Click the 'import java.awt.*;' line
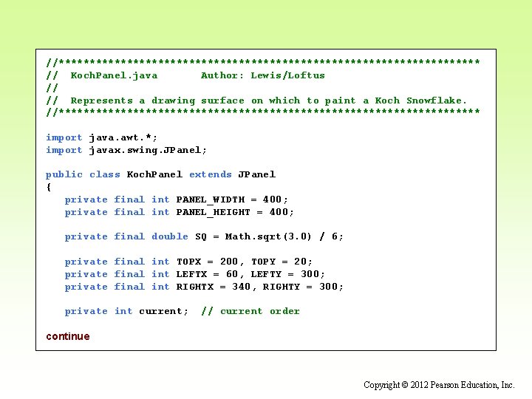 pos(101,137)
